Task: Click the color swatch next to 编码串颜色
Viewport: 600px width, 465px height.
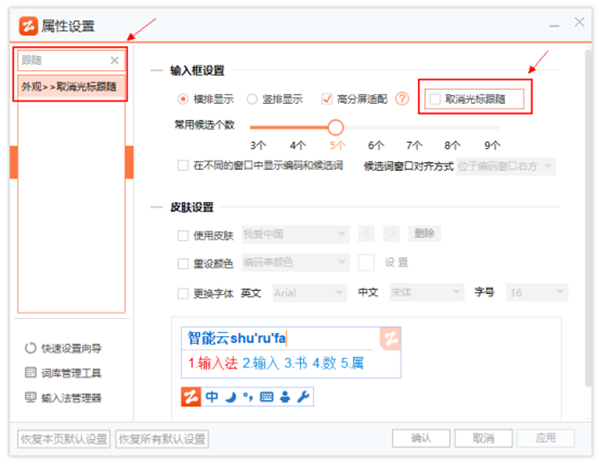Action: click(366, 263)
